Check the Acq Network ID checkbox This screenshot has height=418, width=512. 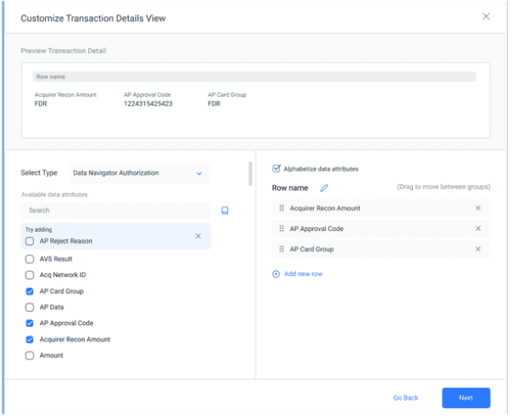click(x=30, y=275)
